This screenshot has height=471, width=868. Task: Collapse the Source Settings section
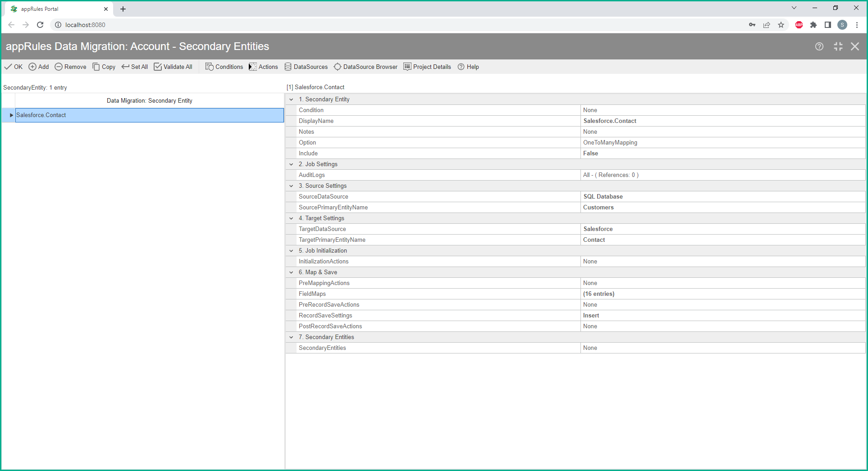(x=292, y=186)
